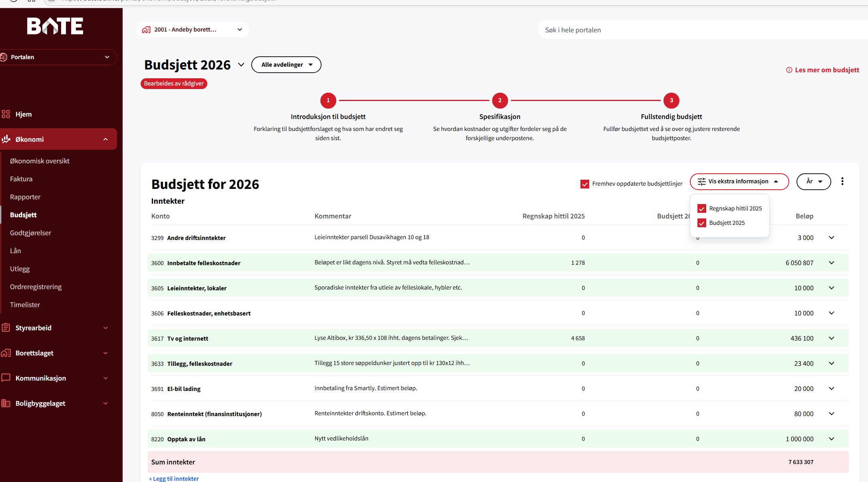Screen dimensions: 868x482
Task: Go to Godtgjørelser menu item
Action: click(30, 233)
